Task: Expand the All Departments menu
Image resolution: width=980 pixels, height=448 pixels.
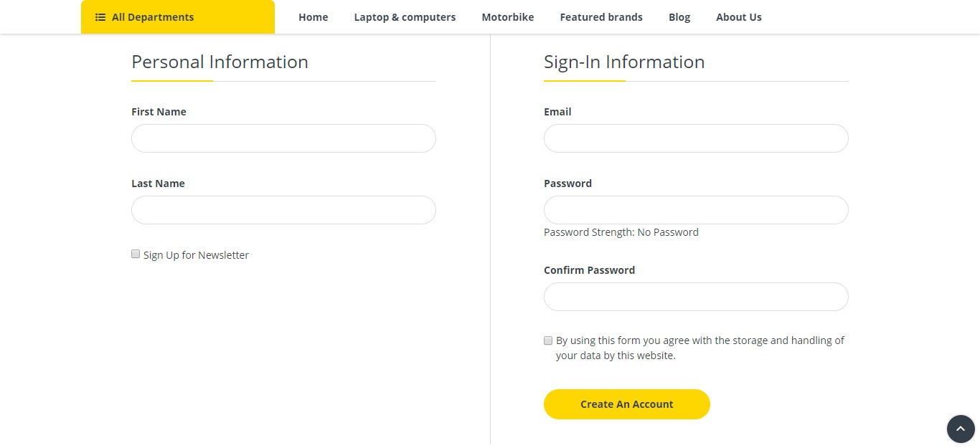Action: pos(177,17)
